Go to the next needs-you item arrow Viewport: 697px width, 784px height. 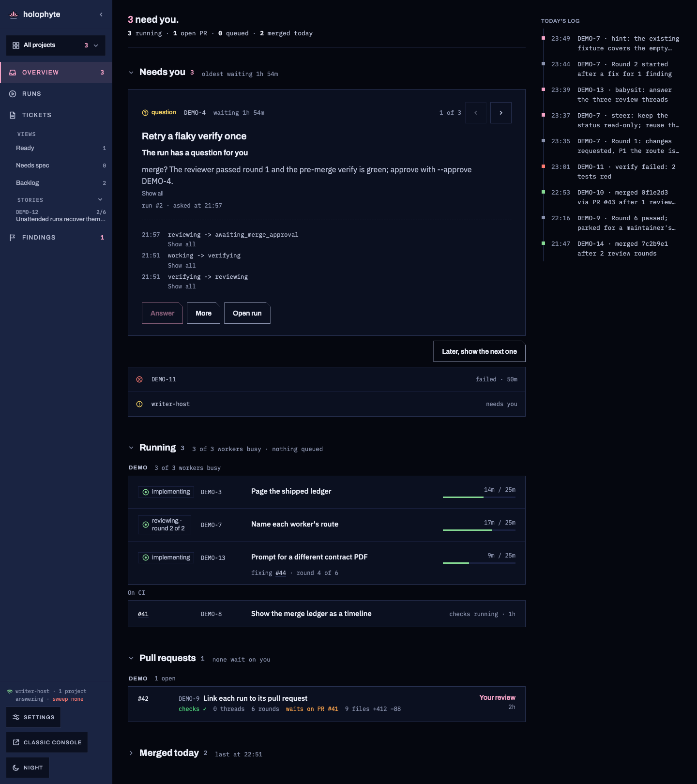501,113
